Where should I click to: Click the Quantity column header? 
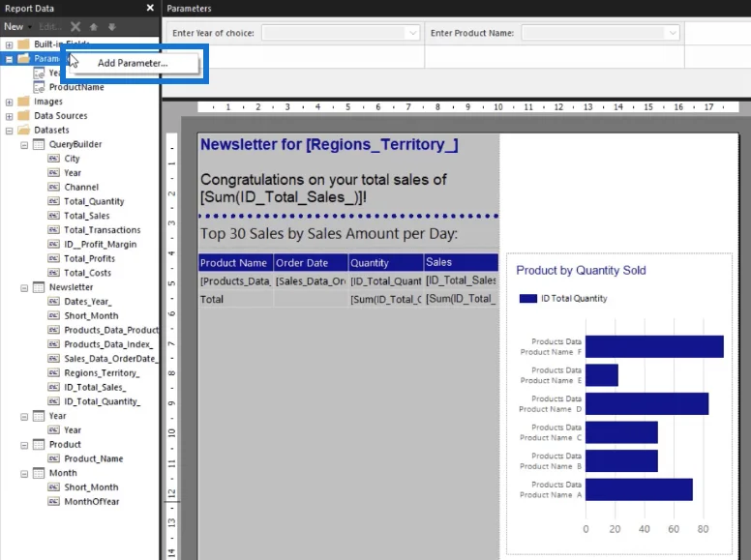385,262
